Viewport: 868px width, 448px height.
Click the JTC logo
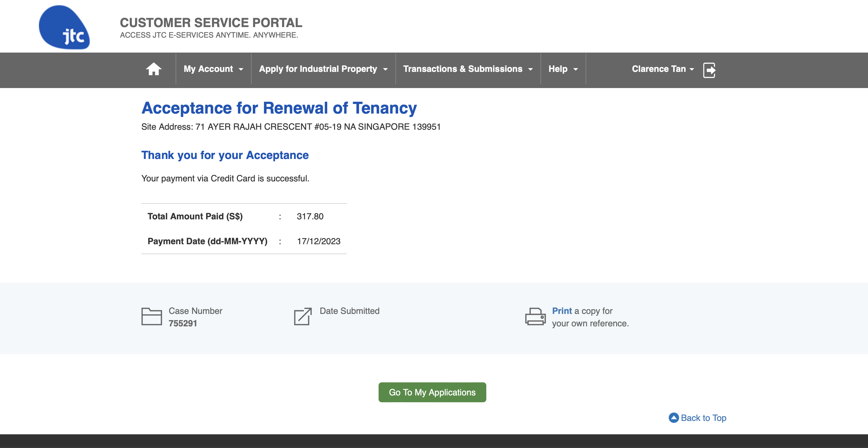click(64, 27)
